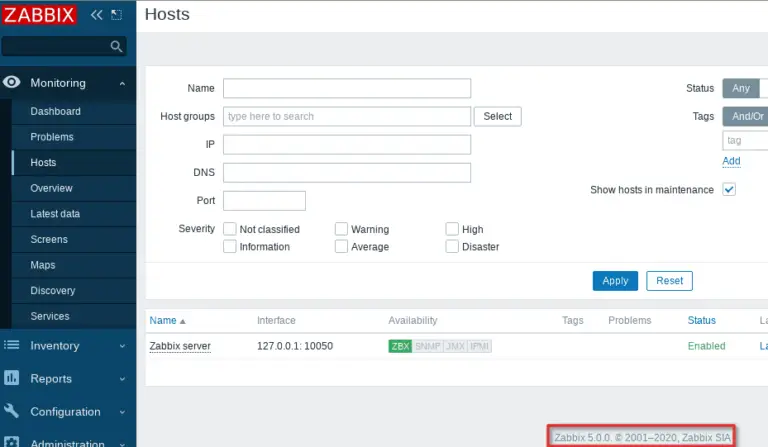Click the Zabbix logo

[x=39, y=15]
